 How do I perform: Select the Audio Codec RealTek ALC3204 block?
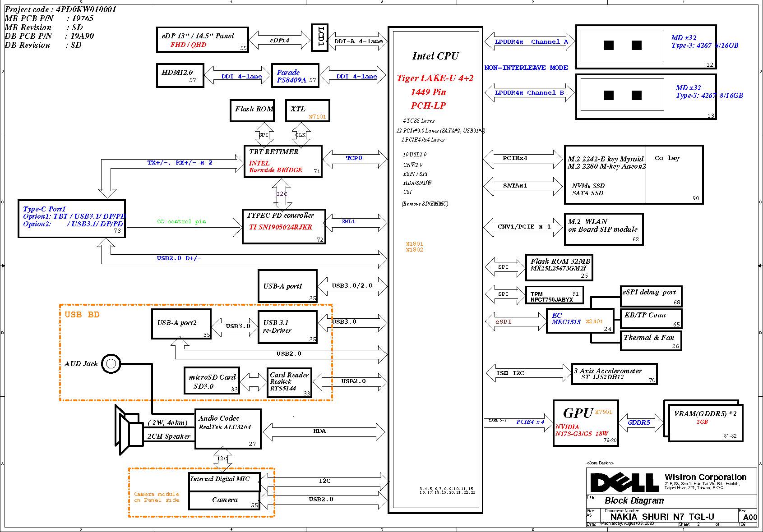(x=228, y=429)
